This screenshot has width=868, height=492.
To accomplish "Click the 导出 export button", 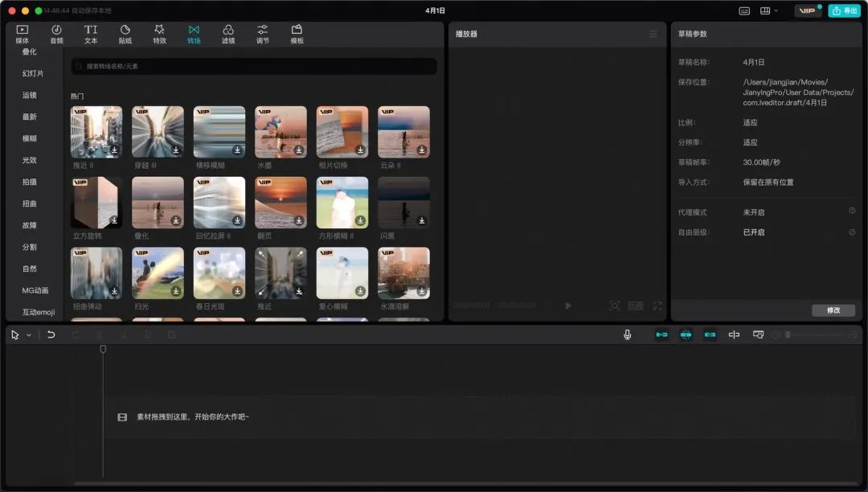I will [x=844, y=10].
